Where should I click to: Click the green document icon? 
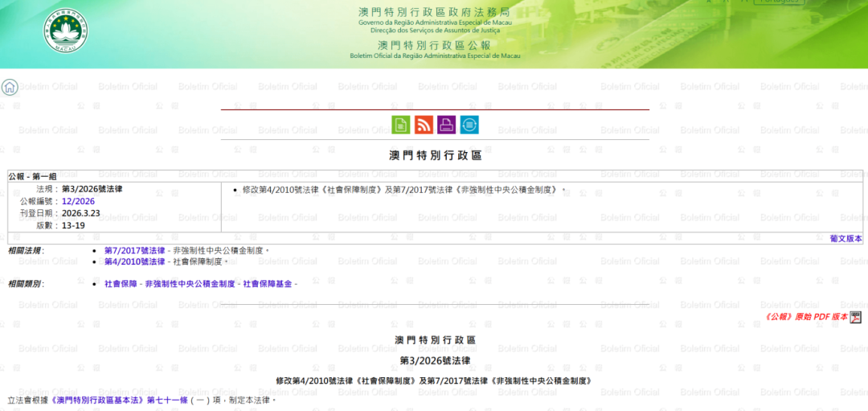[400, 125]
